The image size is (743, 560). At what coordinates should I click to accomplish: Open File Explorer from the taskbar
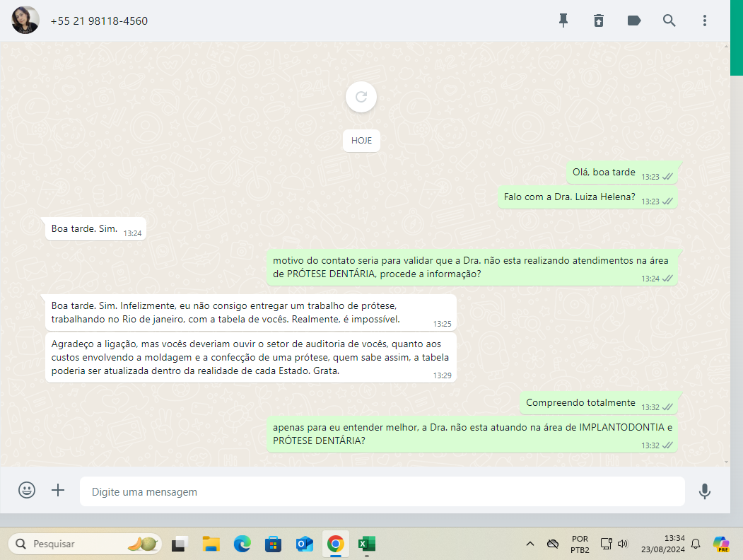[x=211, y=544]
